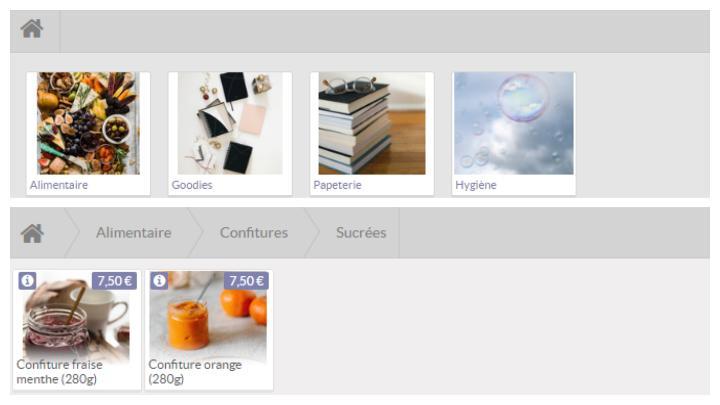The height and width of the screenshot is (405, 720).
Task: Click the Alimentaire category label
Action: click(x=59, y=185)
